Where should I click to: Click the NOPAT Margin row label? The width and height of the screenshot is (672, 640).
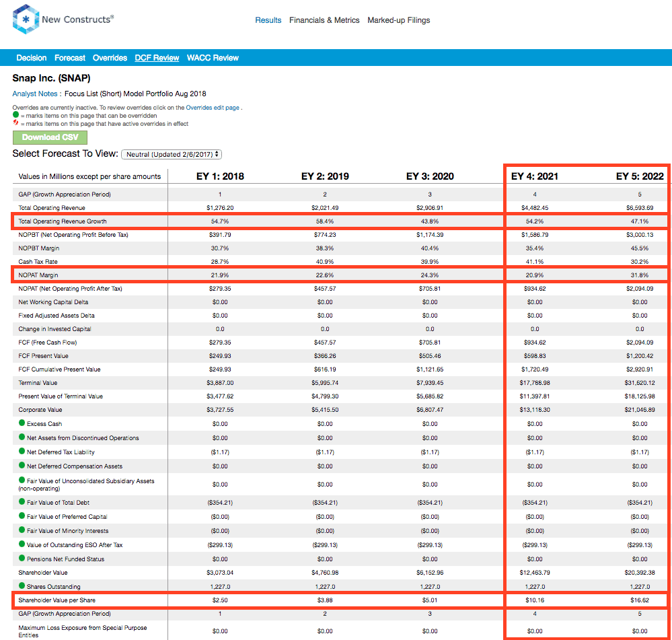click(38, 275)
